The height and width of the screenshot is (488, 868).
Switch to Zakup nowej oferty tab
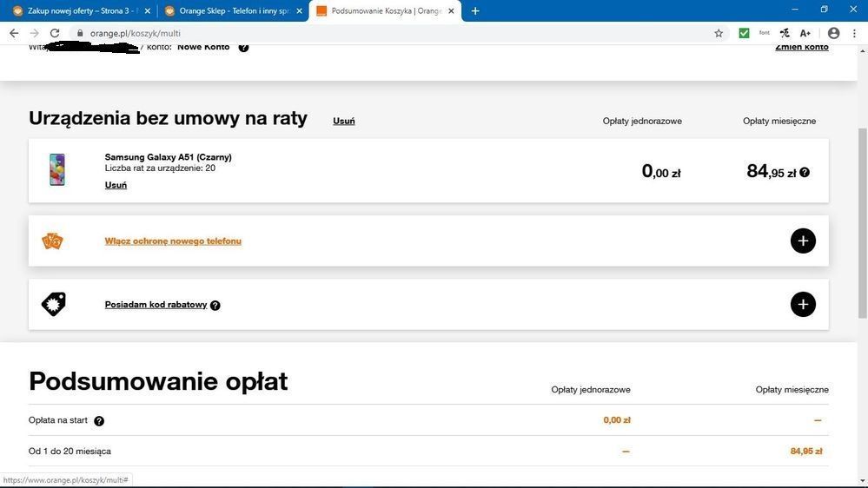click(80, 11)
